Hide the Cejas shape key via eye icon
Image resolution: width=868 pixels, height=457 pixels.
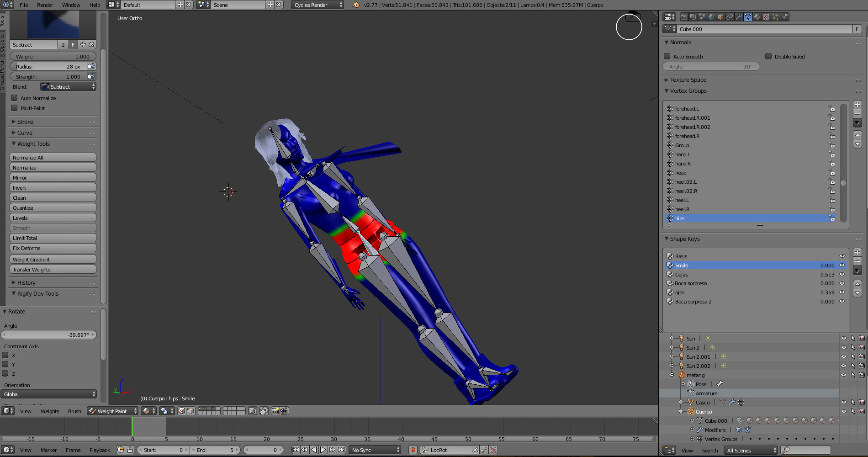(842, 275)
